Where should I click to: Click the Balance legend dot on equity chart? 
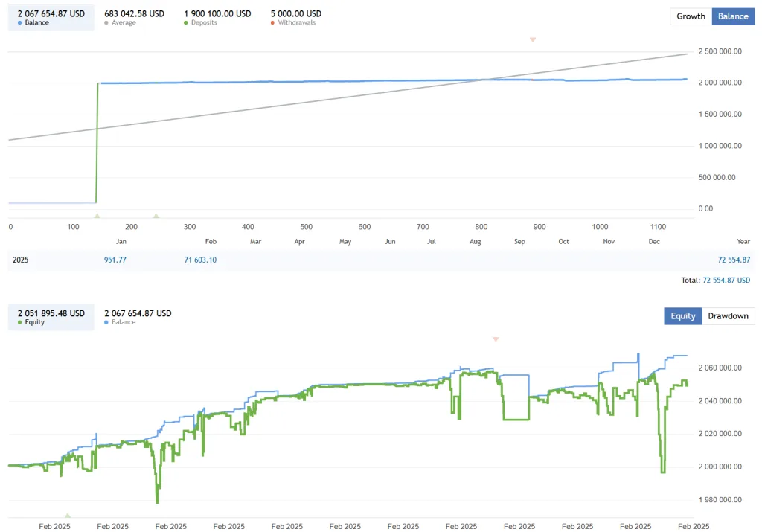(106, 321)
